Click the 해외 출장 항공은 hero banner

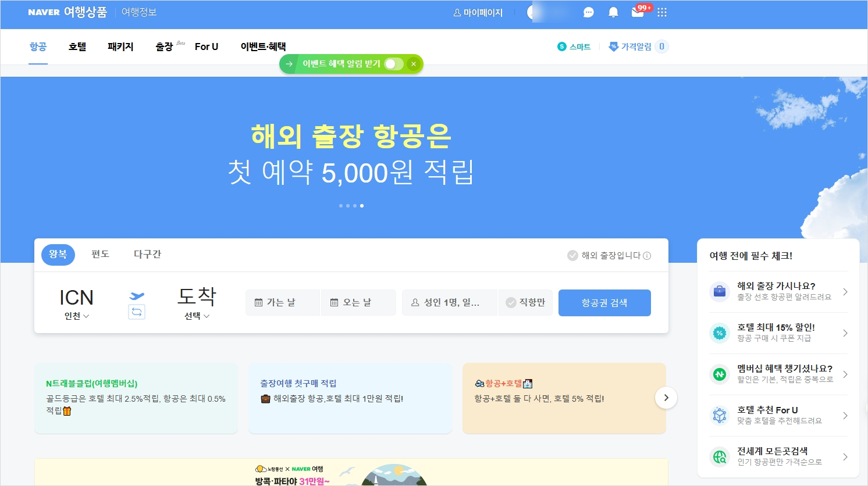click(x=351, y=154)
